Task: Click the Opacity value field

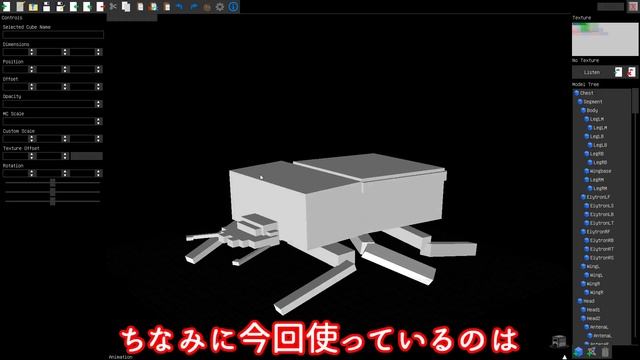Action: click(x=49, y=104)
